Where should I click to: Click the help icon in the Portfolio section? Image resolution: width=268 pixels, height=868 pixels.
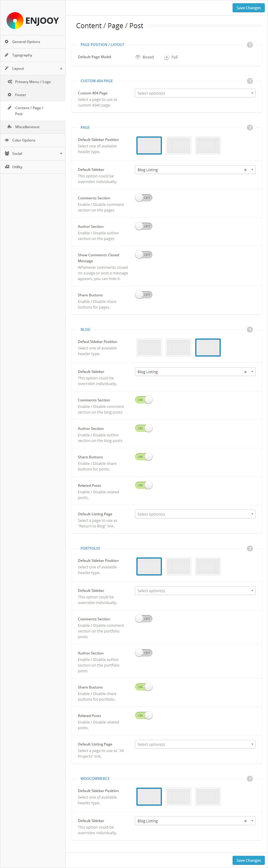point(250,548)
